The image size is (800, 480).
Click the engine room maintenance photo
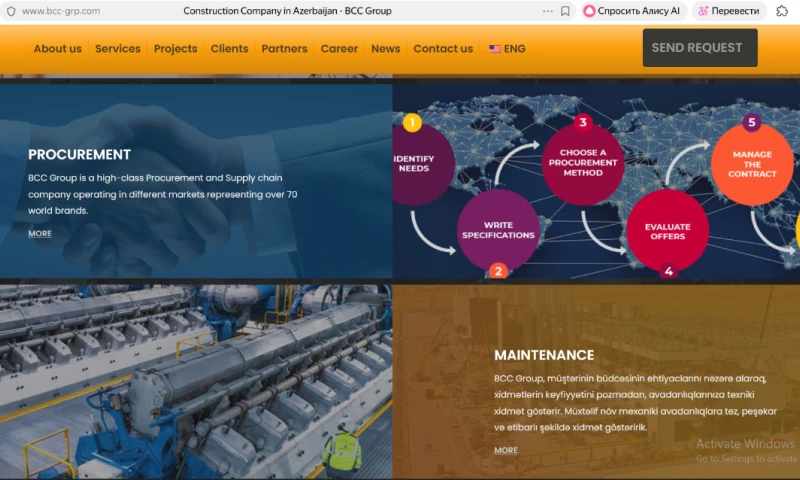click(x=196, y=382)
